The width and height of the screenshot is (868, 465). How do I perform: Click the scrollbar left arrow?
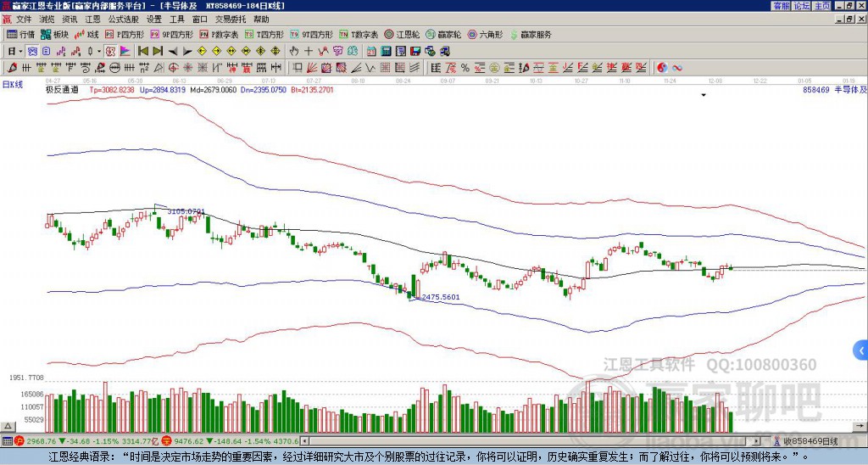click(304, 441)
